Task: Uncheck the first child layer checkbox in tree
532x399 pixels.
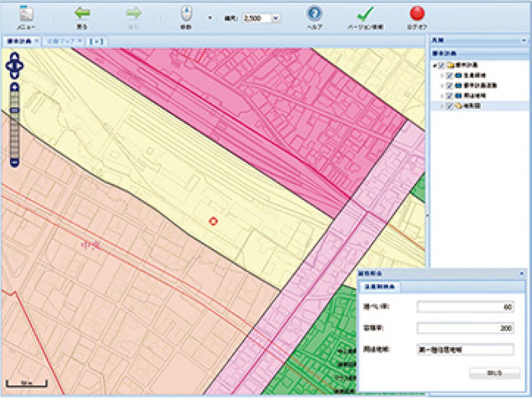Action: point(449,75)
